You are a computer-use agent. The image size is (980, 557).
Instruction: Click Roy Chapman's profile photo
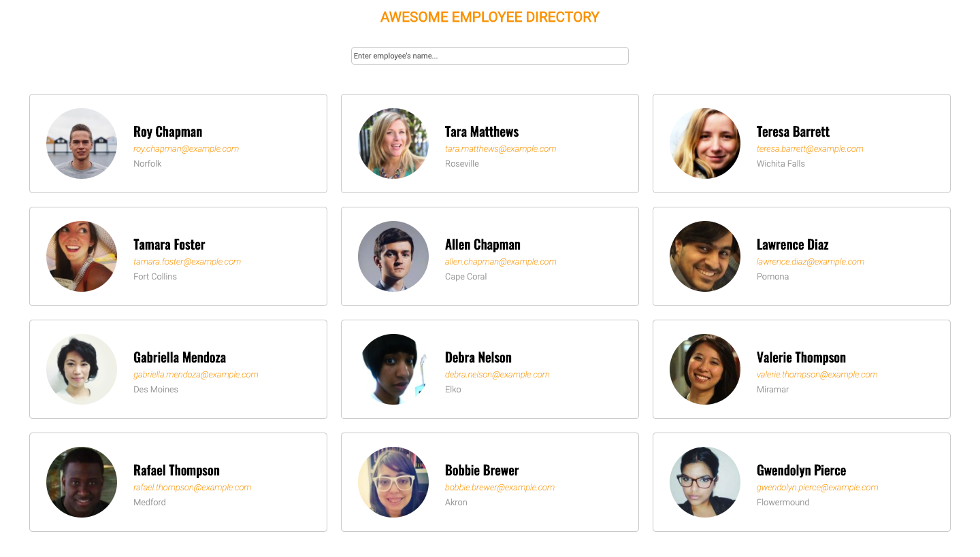(82, 144)
